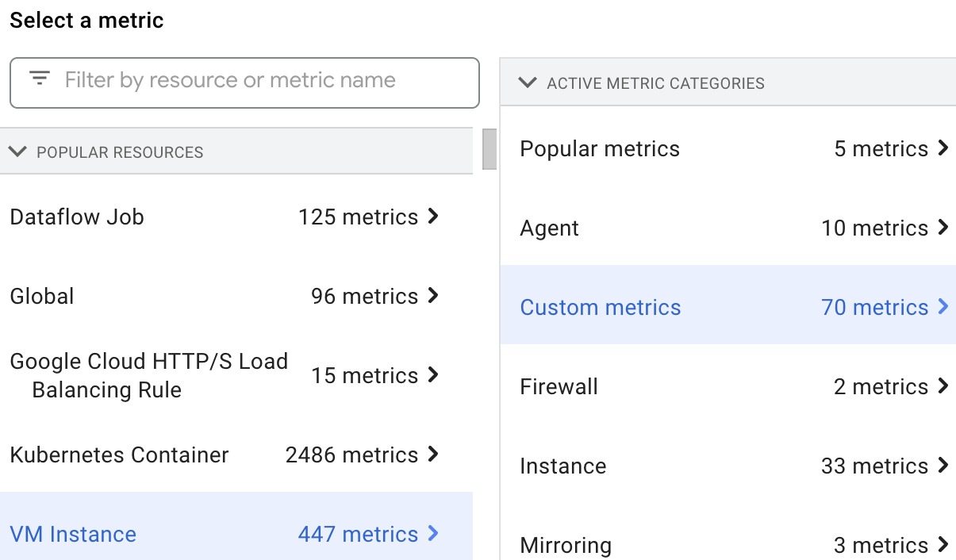Click the arrow next to 125 metrics

pyautogui.click(x=433, y=216)
